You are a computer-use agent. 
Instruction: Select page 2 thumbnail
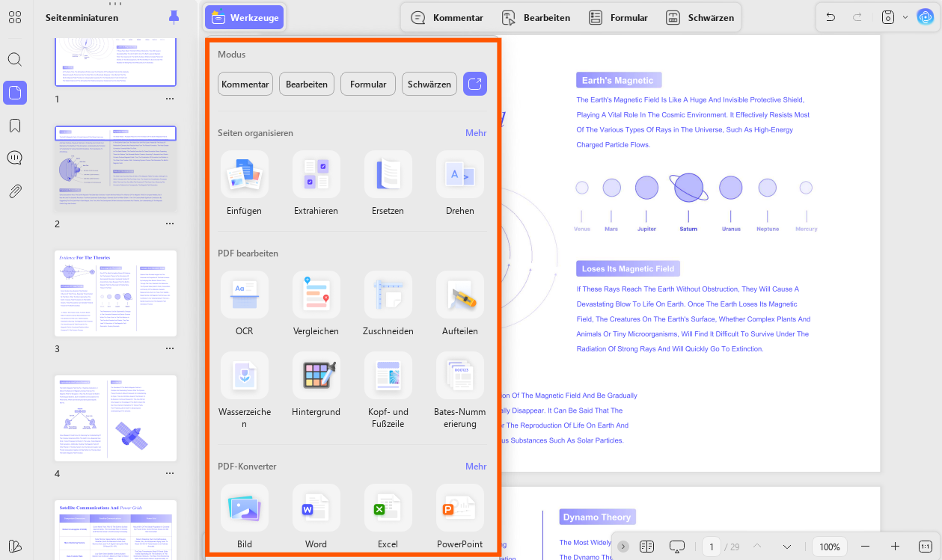[116, 168]
